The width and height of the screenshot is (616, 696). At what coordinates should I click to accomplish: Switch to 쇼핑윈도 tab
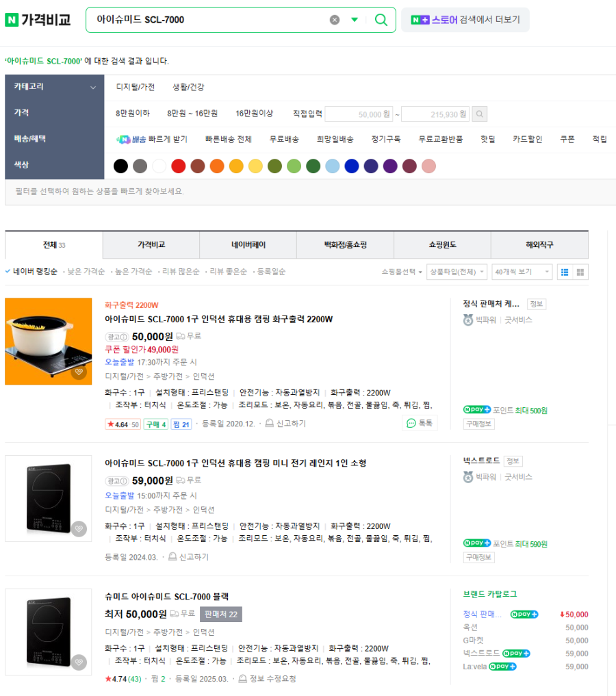(442, 245)
